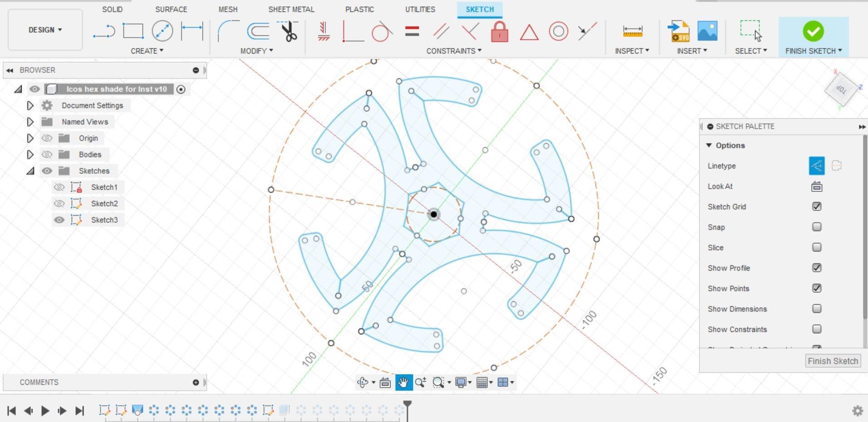Apply the Parallel constraint
This screenshot has height=422, width=868.
[441, 31]
